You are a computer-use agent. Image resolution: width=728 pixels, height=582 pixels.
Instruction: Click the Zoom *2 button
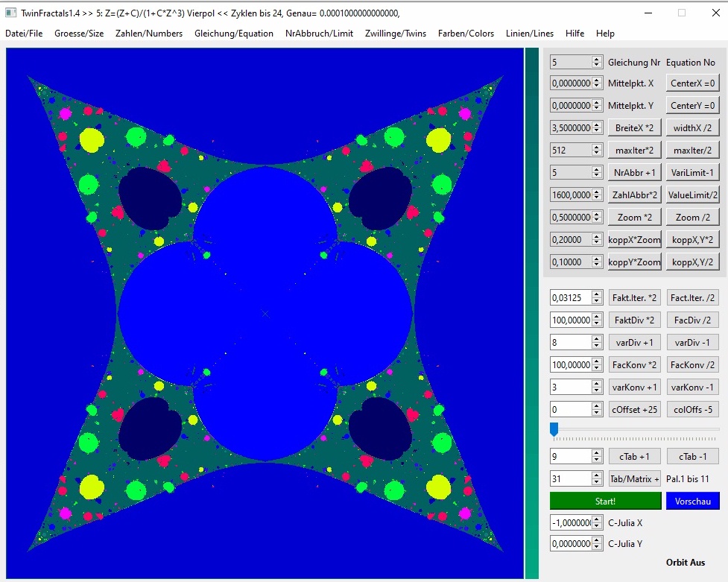(x=634, y=217)
